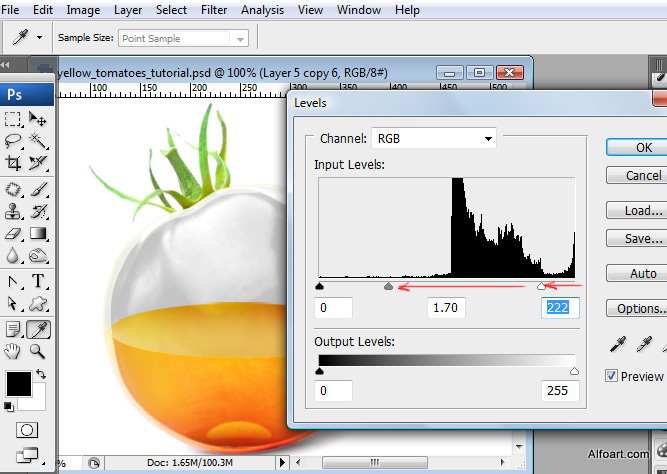Select the Rectangular Marquee tool
Screen dimensions: 667x474
14,120
